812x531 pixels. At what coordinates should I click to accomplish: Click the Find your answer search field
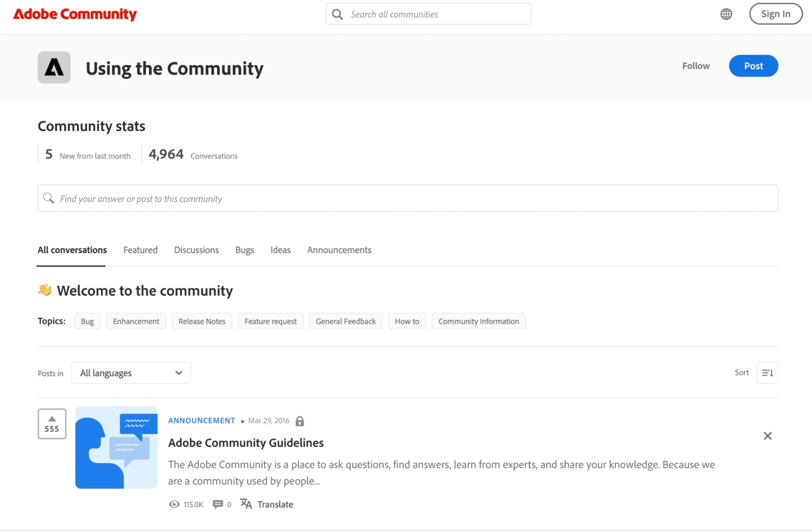click(407, 198)
